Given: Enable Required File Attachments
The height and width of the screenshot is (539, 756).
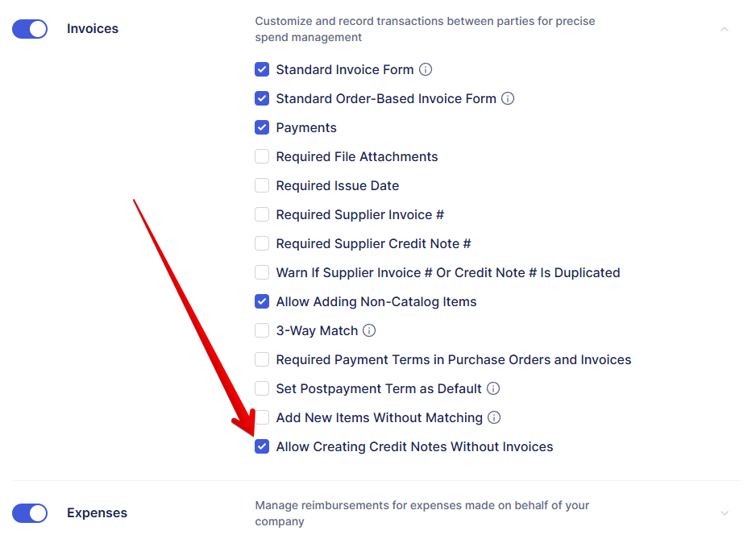Looking at the screenshot, I should [262, 156].
